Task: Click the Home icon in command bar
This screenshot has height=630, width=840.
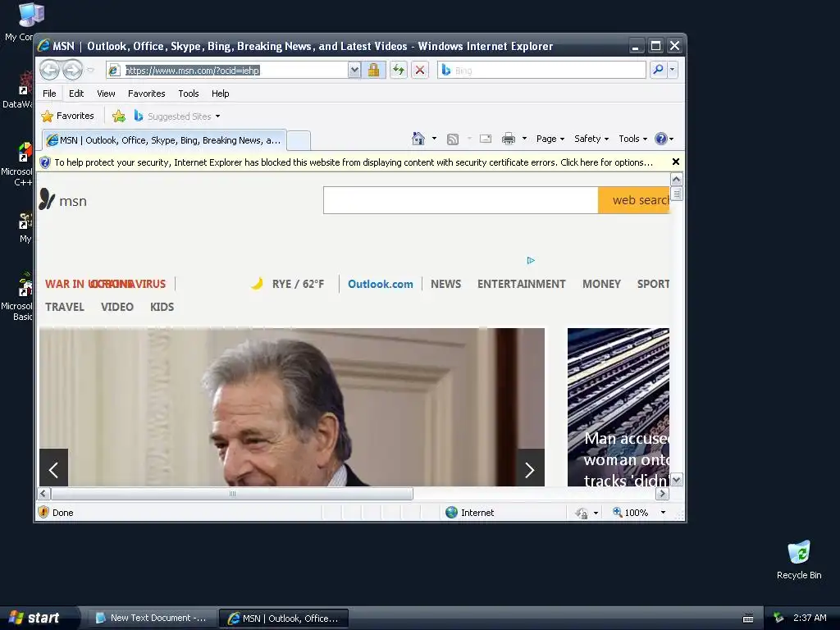Action: click(418, 139)
